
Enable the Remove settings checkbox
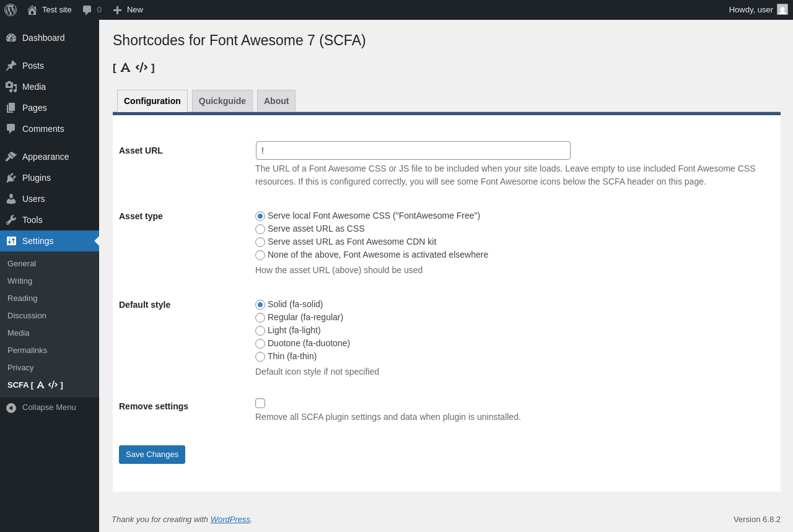(260, 403)
